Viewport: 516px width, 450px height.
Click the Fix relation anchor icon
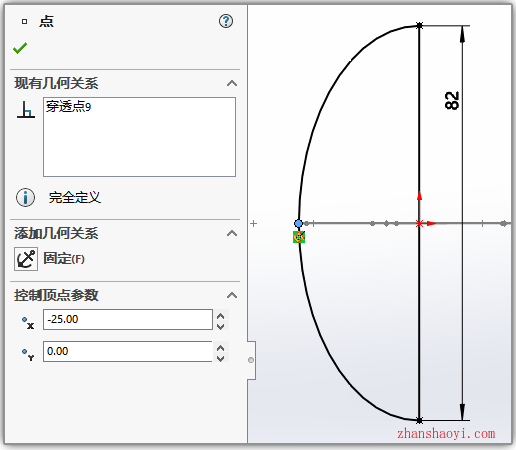pyautogui.click(x=26, y=259)
